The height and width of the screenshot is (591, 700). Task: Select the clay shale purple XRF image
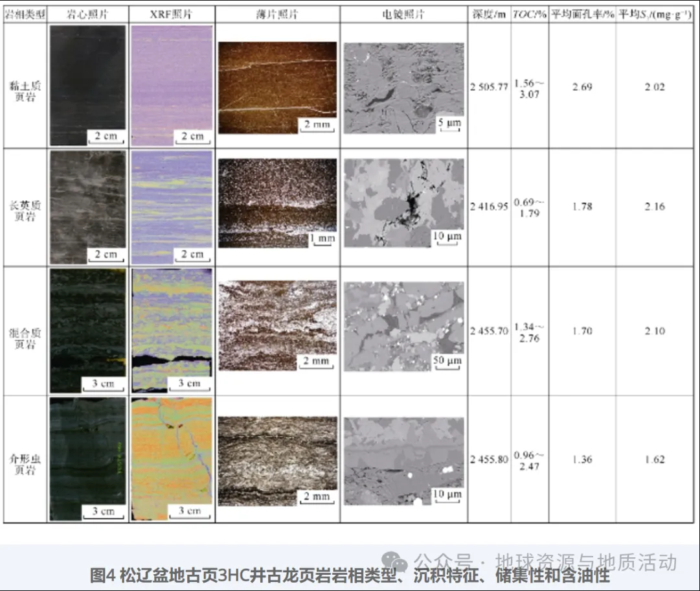(x=172, y=86)
